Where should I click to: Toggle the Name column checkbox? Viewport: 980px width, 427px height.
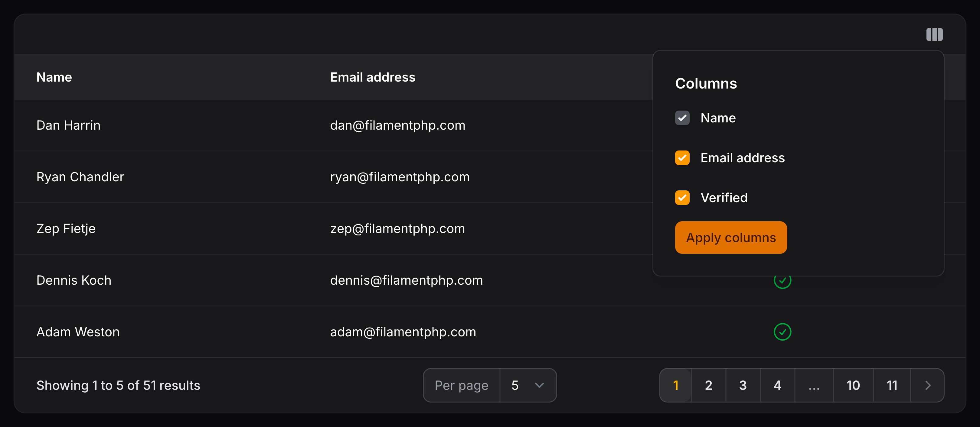682,118
